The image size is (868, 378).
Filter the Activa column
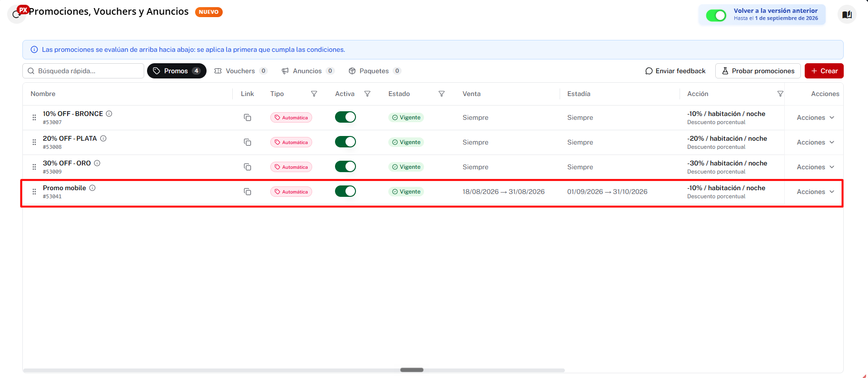tap(367, 94)
